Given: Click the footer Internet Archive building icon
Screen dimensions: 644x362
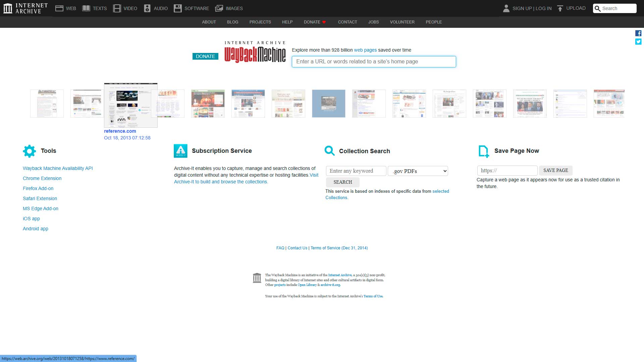Looking at the screenshot, I should click(257, 278).
